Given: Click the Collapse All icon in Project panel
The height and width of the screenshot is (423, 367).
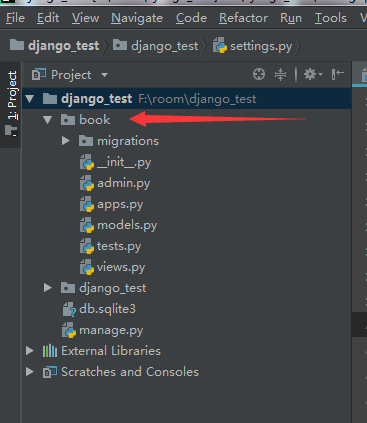Looking at the screenshot, I should pos(280,74).
